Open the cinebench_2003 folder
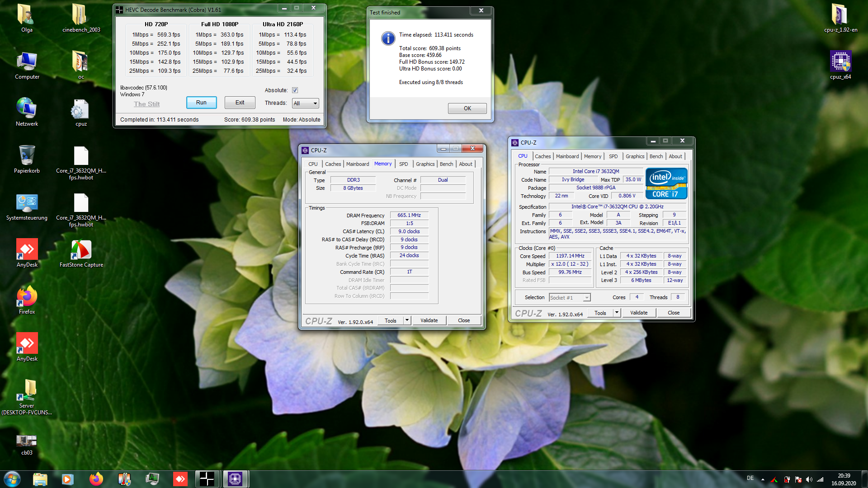 (x=81, y=18)
